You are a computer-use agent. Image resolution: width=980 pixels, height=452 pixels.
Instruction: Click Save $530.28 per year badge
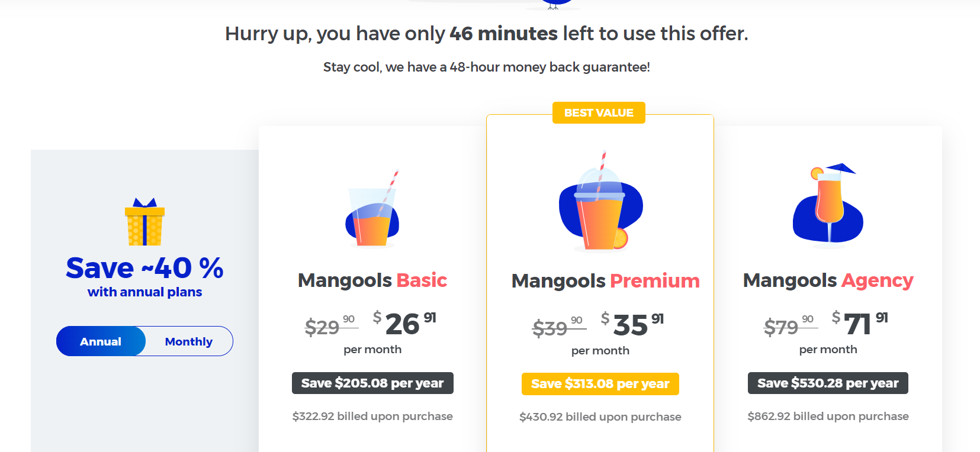coord(828,383)
